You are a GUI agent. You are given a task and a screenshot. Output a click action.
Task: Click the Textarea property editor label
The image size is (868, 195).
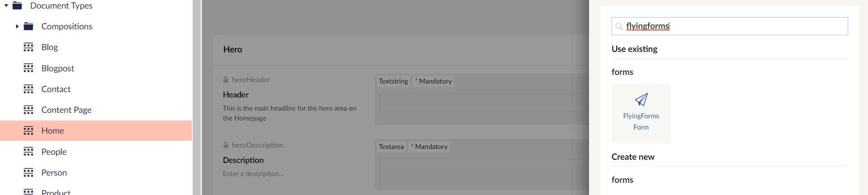(x=391, y=147)
